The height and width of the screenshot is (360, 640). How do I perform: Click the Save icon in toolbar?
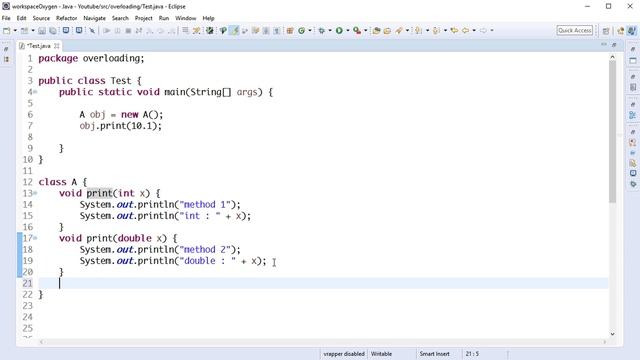coord(42,31)
